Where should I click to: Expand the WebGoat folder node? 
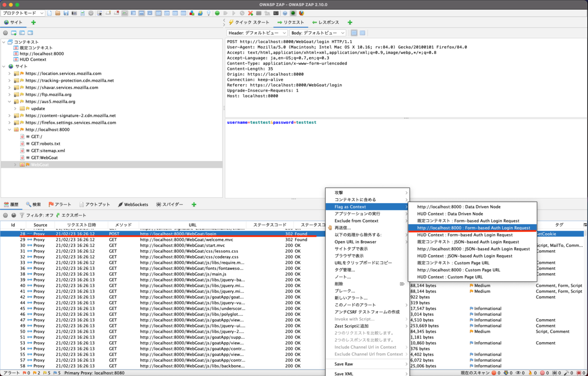click(x=15, y=165)
